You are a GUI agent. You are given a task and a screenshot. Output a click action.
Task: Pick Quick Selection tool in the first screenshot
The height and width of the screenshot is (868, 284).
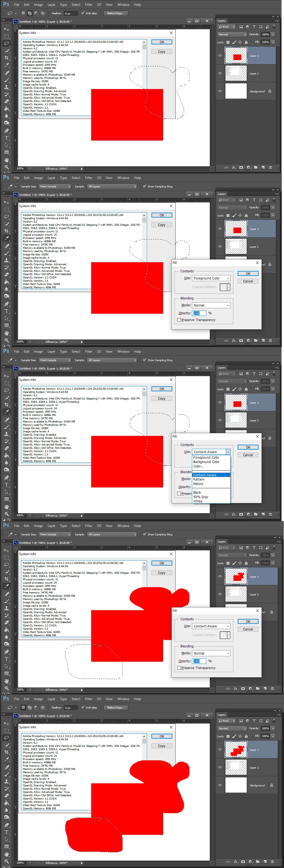click(x=6, y=51)
